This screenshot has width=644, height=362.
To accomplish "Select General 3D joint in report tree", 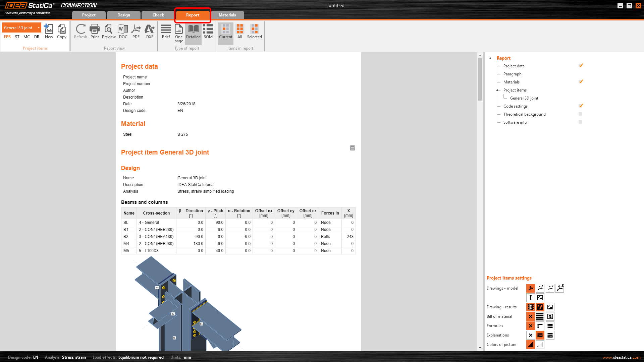I will click(x=524, y=98).
